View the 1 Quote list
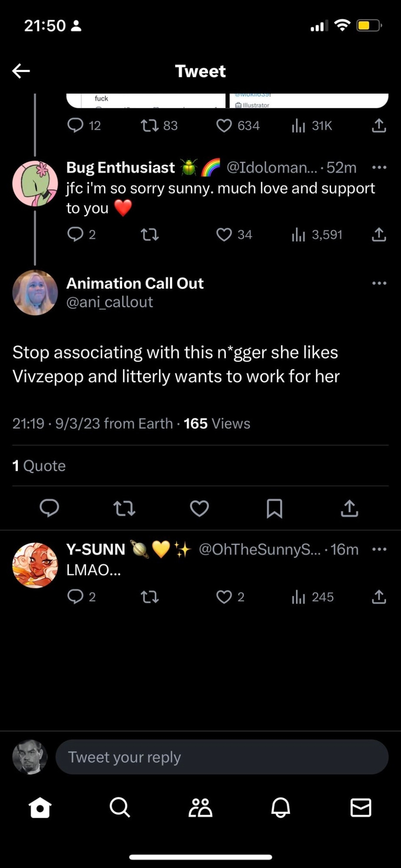This screenshot has height=868, width=401. 39,466
